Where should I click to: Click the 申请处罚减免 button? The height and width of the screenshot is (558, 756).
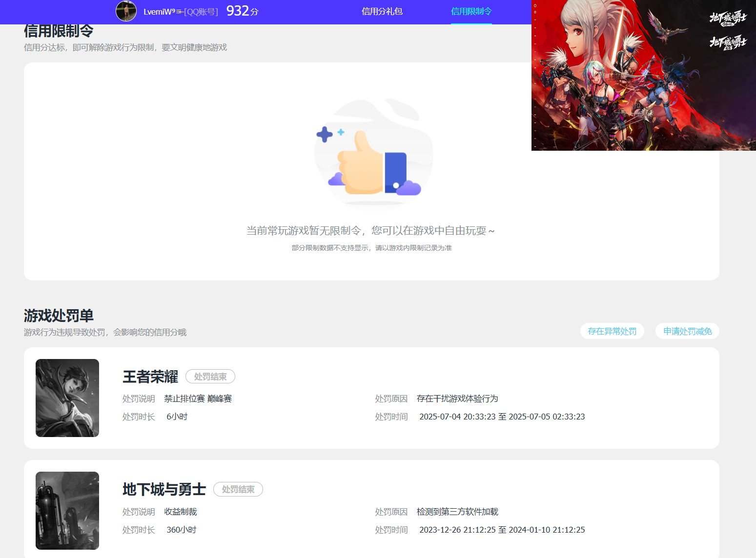[687, 331]
